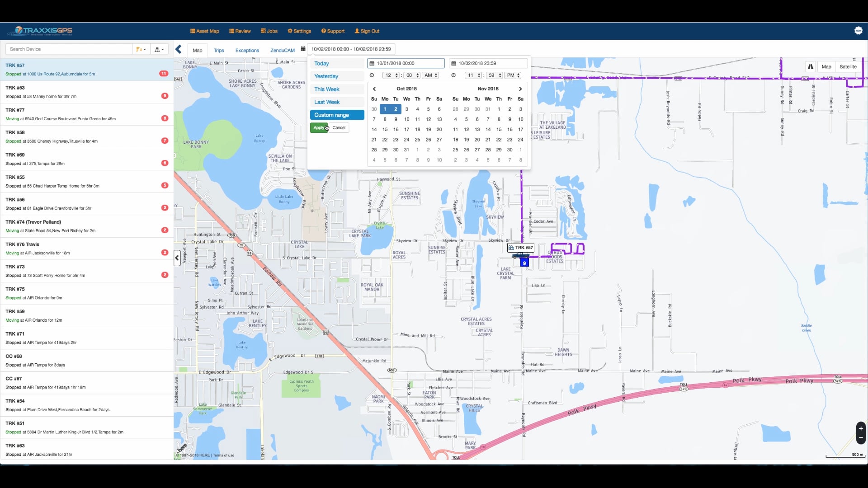Click the clock icon beside end time
868x488 pixels.
click(x=453, y=75)
